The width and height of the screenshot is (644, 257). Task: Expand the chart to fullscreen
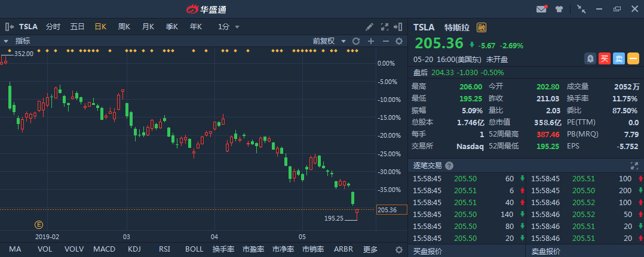coord(384,27)
